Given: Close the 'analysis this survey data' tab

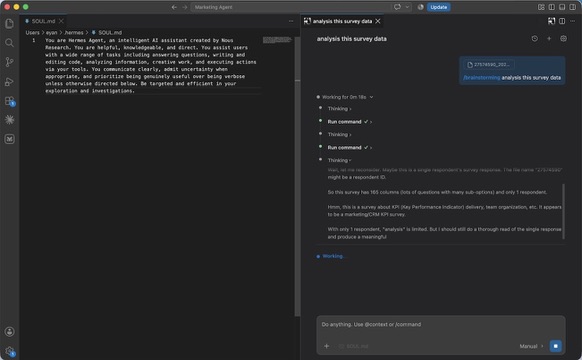Looking at the screenshot, I should 378,21.
